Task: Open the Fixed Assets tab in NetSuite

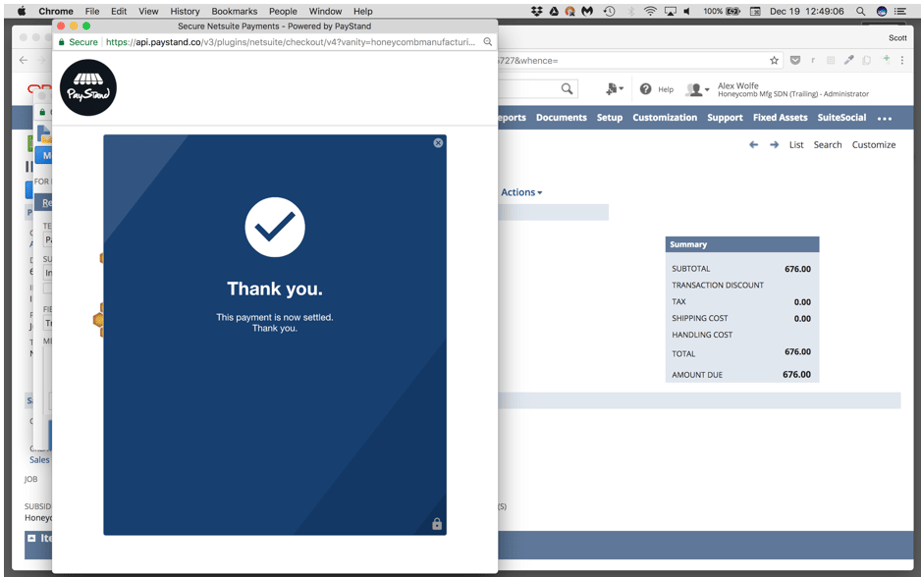Action: pyautogui.click(x=780, y=118)
